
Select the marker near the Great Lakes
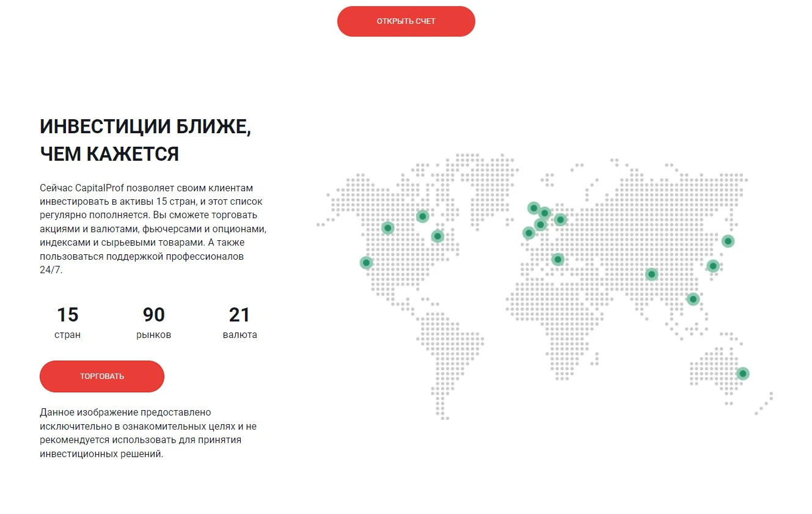coord(437,236)
